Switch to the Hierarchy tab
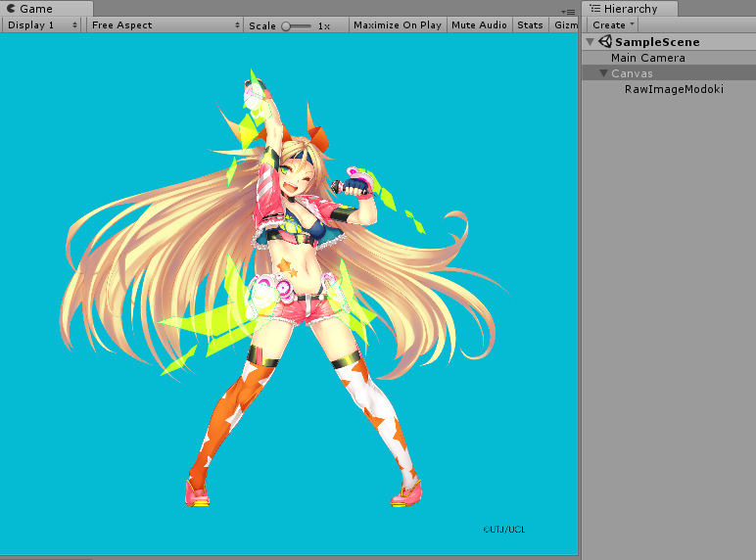 pos(630,9)
